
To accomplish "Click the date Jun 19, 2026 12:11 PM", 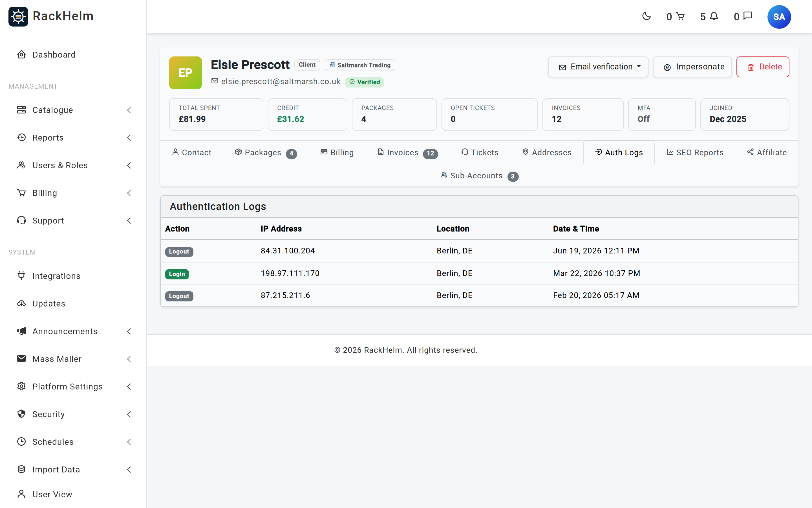I will point(596,251).
